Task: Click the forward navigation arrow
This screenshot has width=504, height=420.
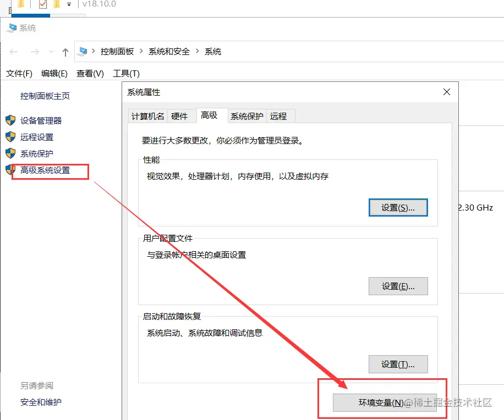Action: 35,52
